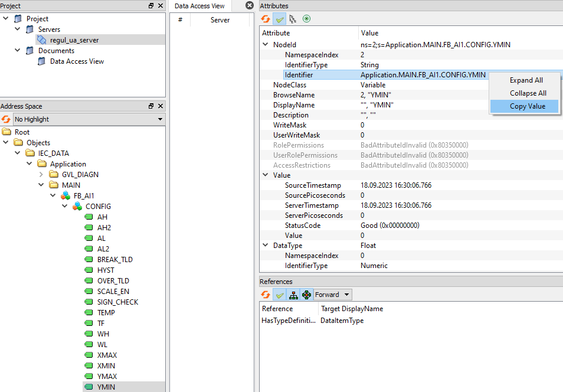
Task: Refresh the Address Space tree
Action: pos(6,119)
